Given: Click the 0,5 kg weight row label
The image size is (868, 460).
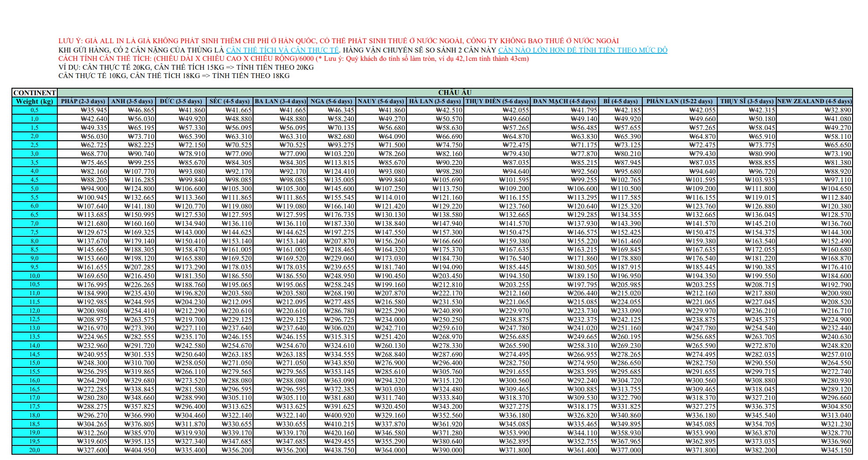Looking at the screenshot, I should coord(34,110).
